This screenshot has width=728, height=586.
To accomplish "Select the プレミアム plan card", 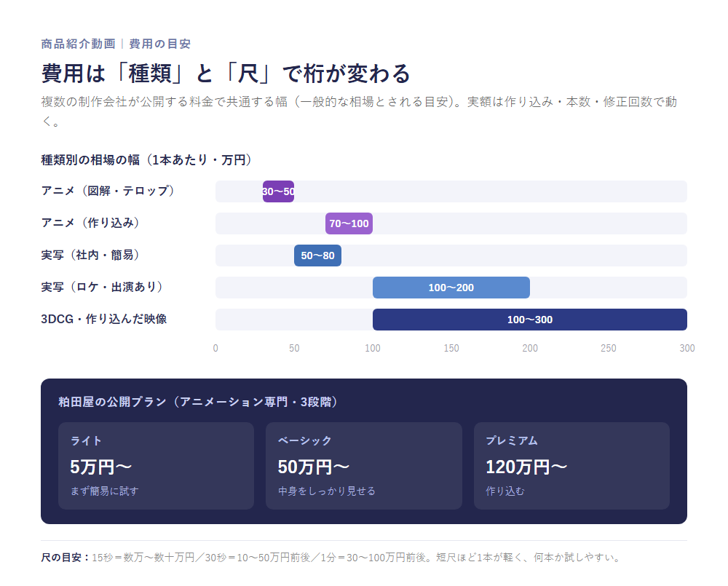I will click(571, 466).
